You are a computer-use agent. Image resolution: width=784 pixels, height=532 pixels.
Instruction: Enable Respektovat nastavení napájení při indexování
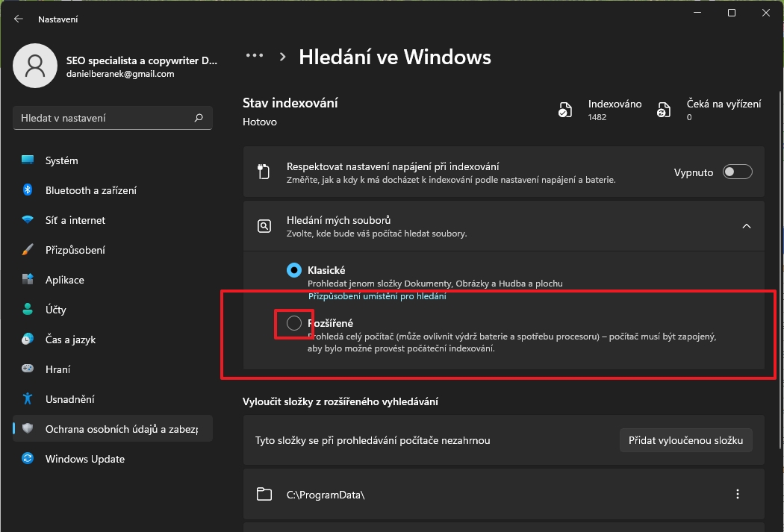pyautogui.click(x=737, y=172)
